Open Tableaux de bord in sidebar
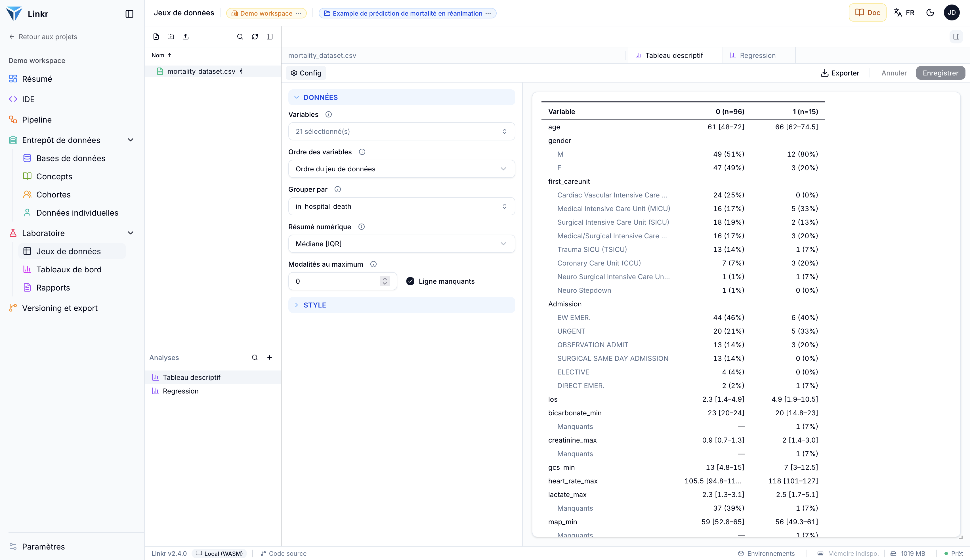 (x=69, y=270)
